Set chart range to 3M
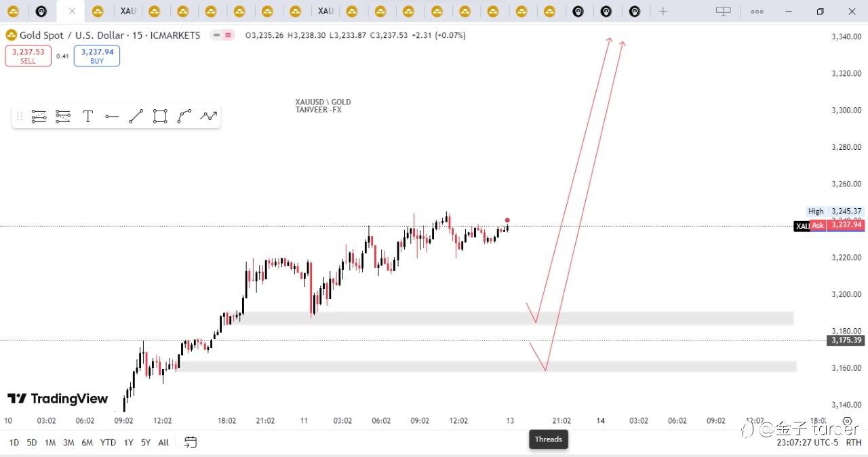868x457 pixels. tap(68, 443)
